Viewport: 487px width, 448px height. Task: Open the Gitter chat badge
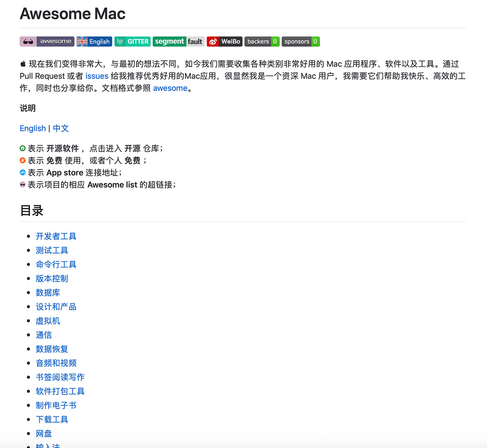pos(132,41)
